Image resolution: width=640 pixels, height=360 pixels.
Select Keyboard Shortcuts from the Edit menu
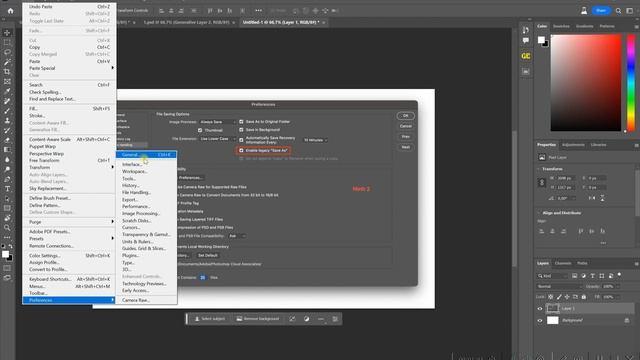coord(69,279)
